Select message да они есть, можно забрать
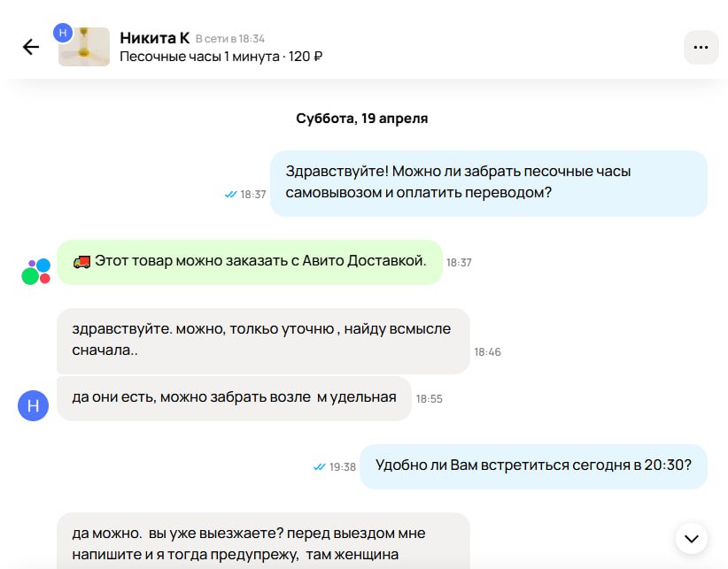Image resolution: width=728 pixels, height=569 pixels. 234,398
